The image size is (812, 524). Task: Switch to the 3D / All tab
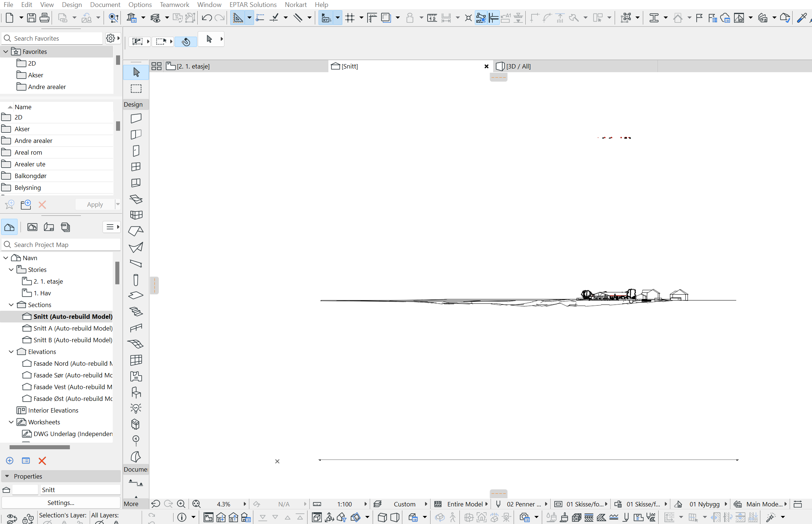click(x=518, y=66)
